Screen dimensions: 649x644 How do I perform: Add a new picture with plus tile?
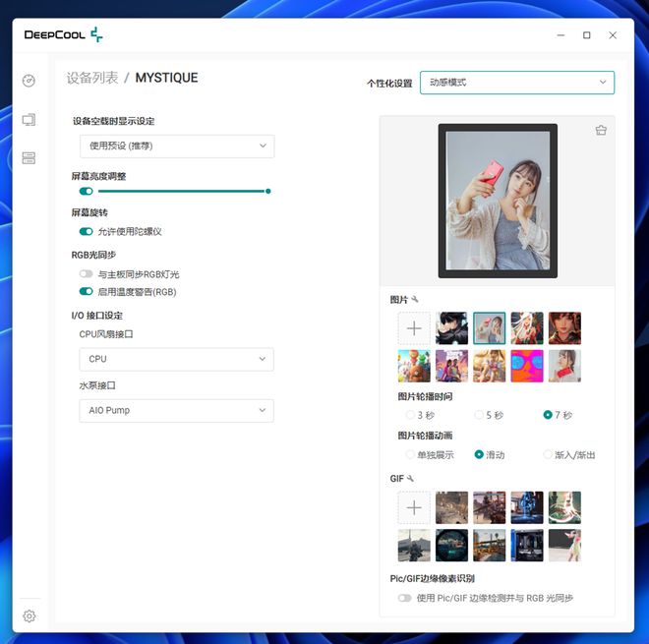point(414,328)
